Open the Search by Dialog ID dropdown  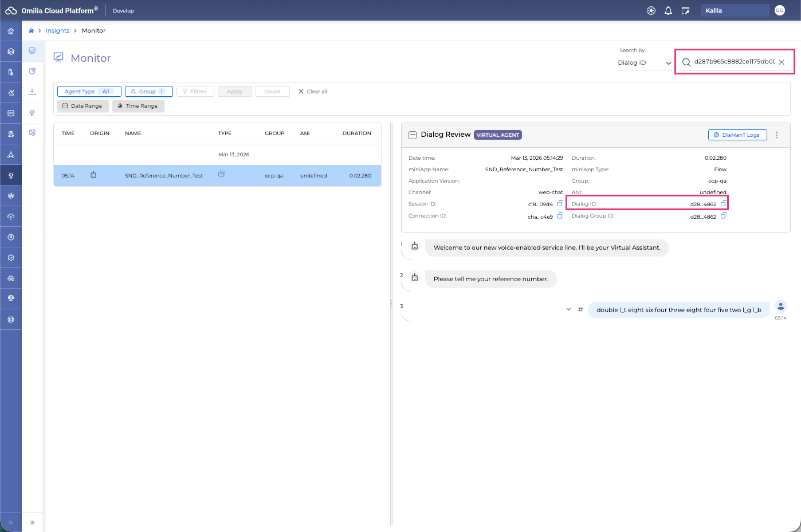click(x=644, y=63)
